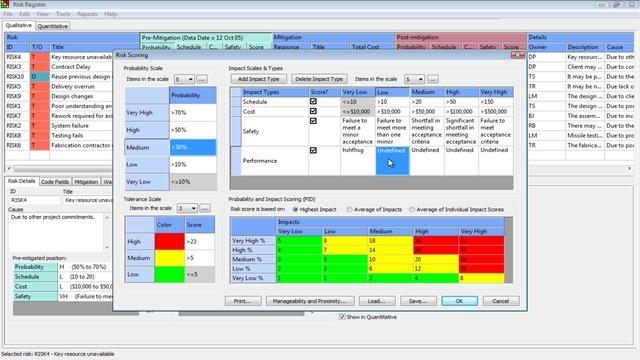
Task: Toggle Schedule Score checkbox
Action: 313,102
